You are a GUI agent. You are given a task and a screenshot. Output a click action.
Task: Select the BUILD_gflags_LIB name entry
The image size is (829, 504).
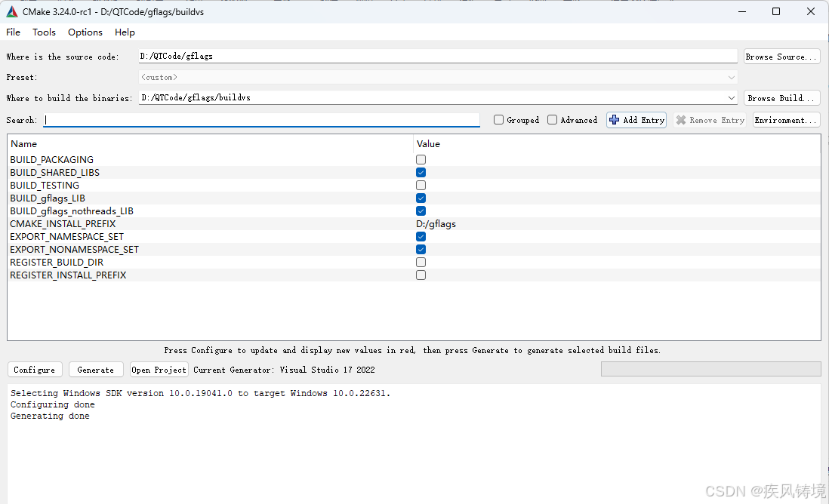point(48,198)
